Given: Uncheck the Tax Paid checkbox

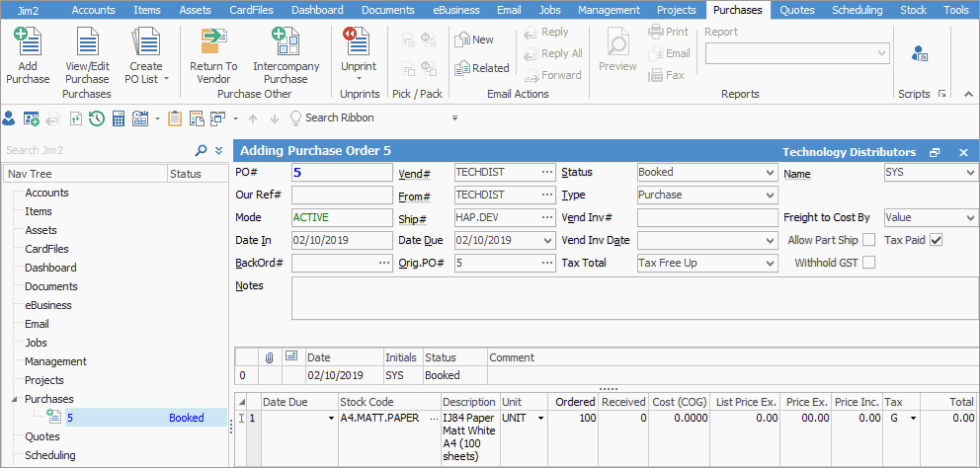Looking at the screenshot, I should [x=937, y=240].
